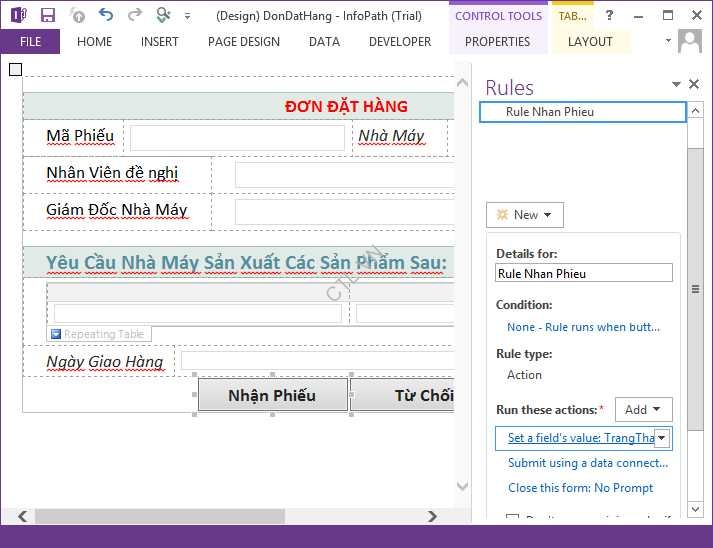Open dropdown arrow on Set a field's value
Image resolution: width=713 pixels, height=548 pixels.
[661, 438]
